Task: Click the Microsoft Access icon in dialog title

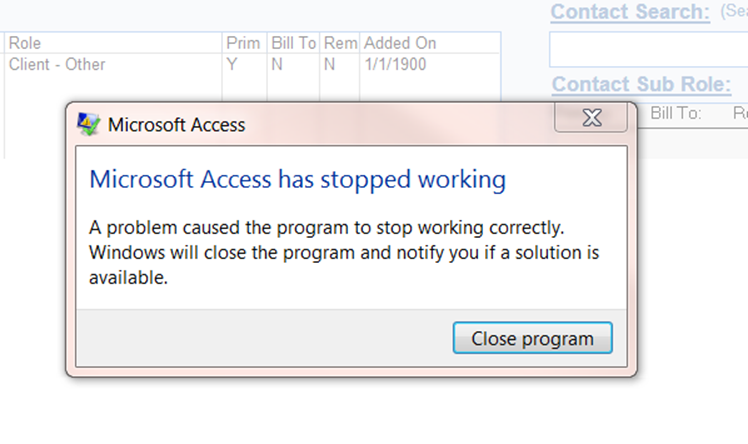Action: (88, 124)
